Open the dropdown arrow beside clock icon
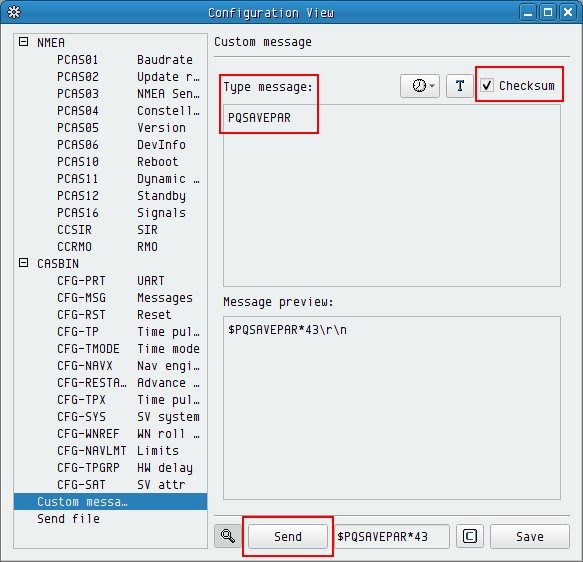This screenshot has width=583, height=562. tap(432, 86)
